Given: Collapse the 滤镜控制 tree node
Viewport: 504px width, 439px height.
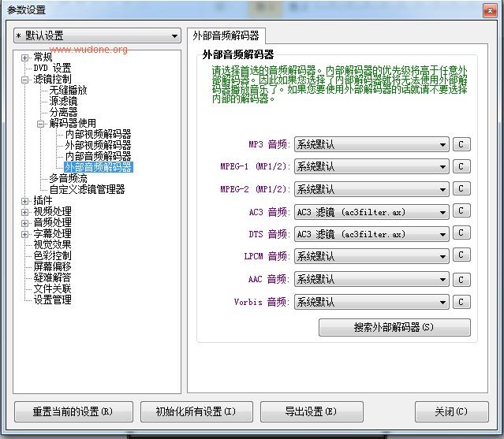Looking at the screenshot, I should point(24,80).
